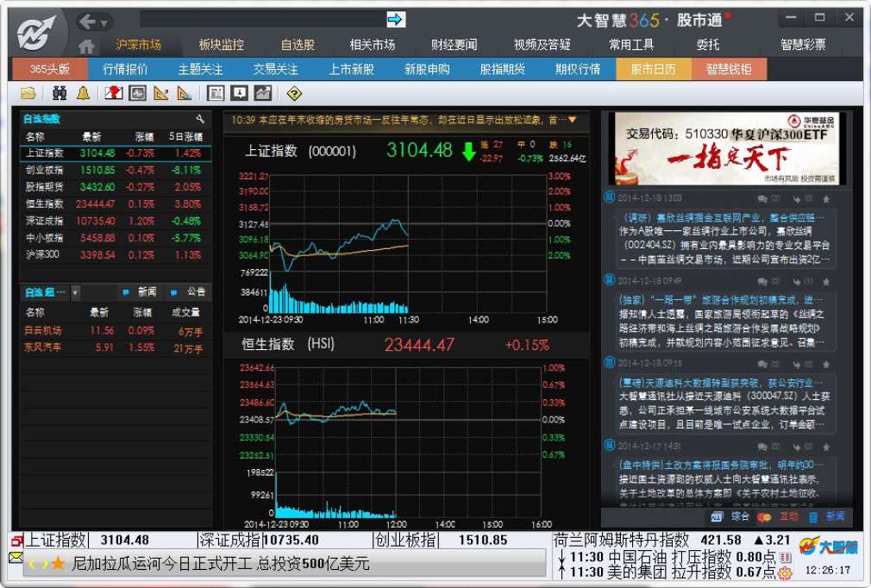This screenshot has width=871, height=588.
Task: Select the triangle ruler with pencil icon
Action: [x=161, y=93]
